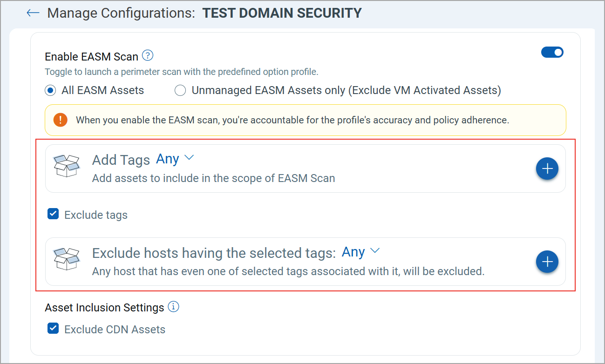Click the box icon next to Add Tags
This screenshot has width=605, height=364.
[x=66, y=166]
